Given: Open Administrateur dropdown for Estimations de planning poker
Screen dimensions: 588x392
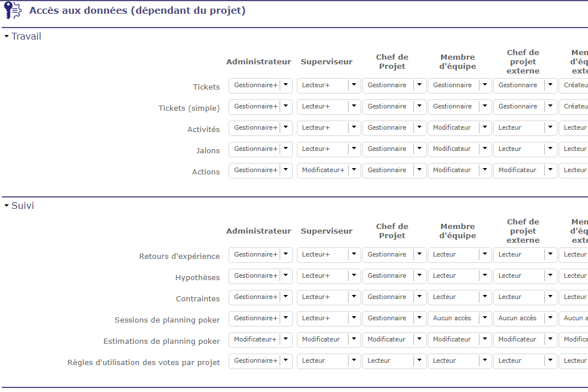Looking at the screenshot, I should pyautogui.click(x=286, y=339).
